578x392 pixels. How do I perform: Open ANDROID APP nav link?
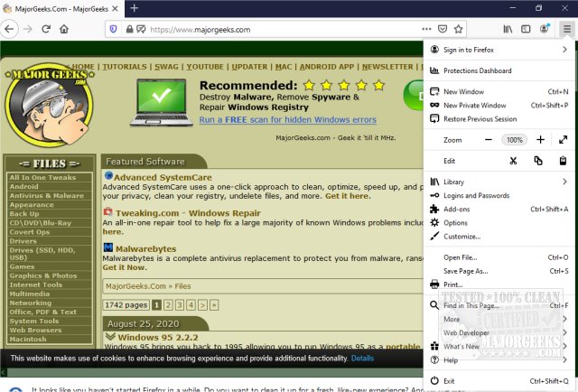point(327,67)
